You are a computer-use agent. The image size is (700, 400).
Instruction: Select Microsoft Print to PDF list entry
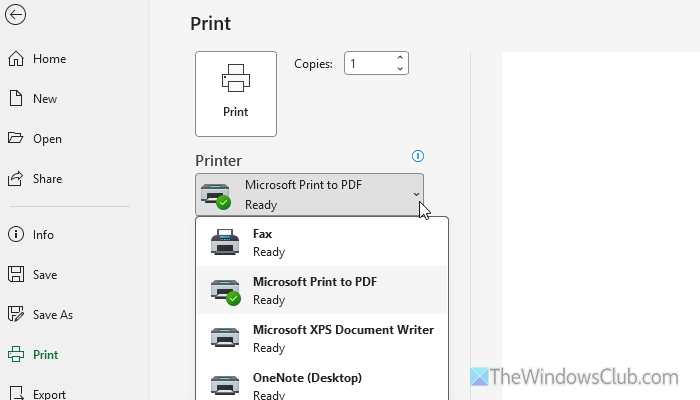[x=322, y=290]
